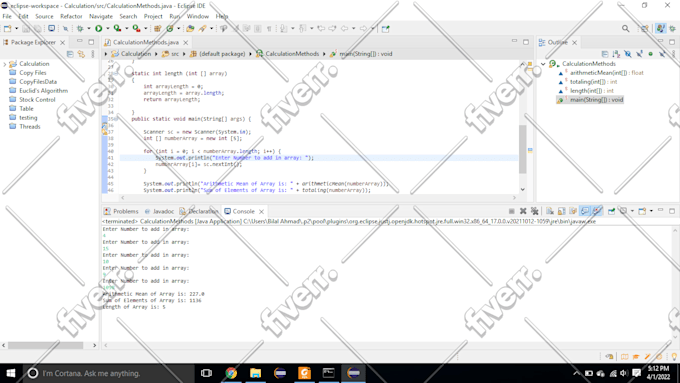Toggle Hide Fields in Outline
680x383 pixels.
coord(628,54)
